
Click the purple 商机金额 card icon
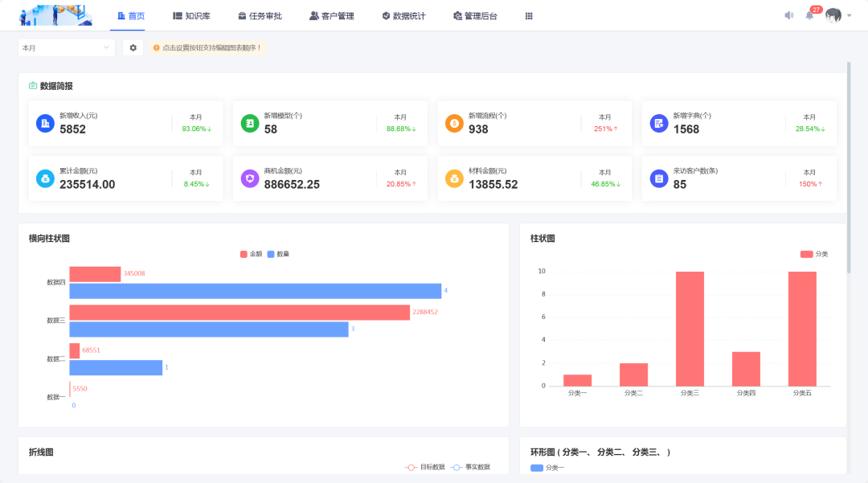(249, 177)
